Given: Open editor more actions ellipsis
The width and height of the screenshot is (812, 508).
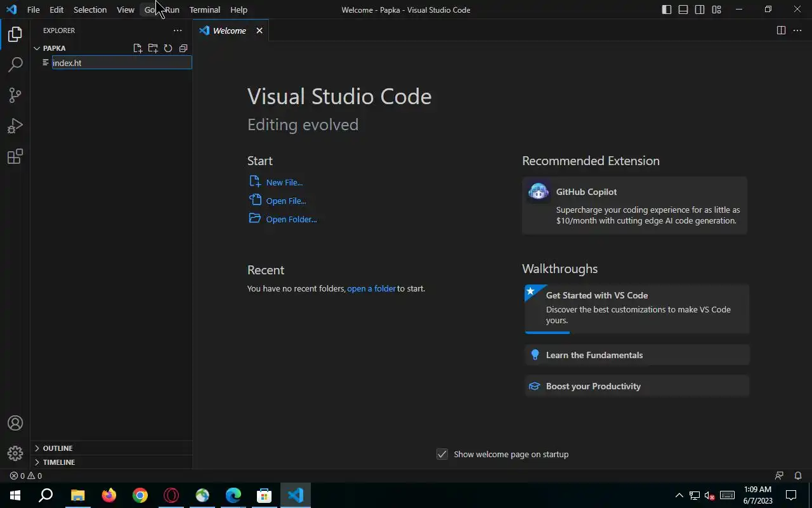Looking at the screenshot, I should [797, 30].
